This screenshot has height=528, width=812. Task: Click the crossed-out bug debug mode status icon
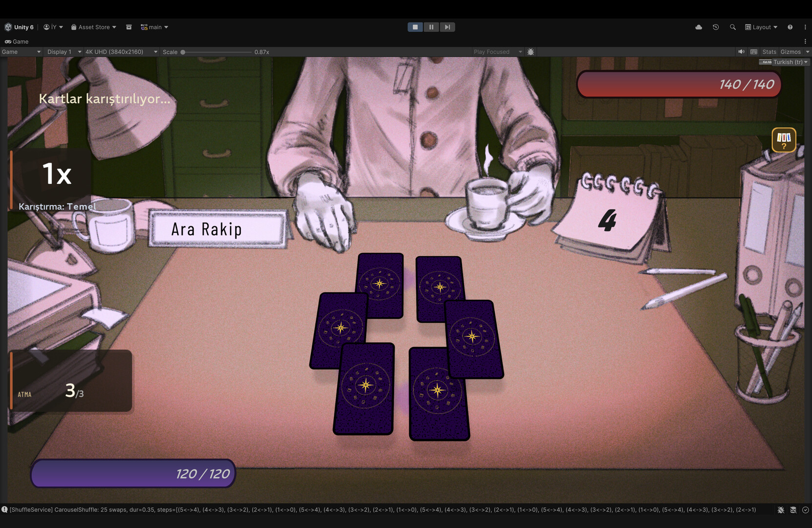click(781, 510)
